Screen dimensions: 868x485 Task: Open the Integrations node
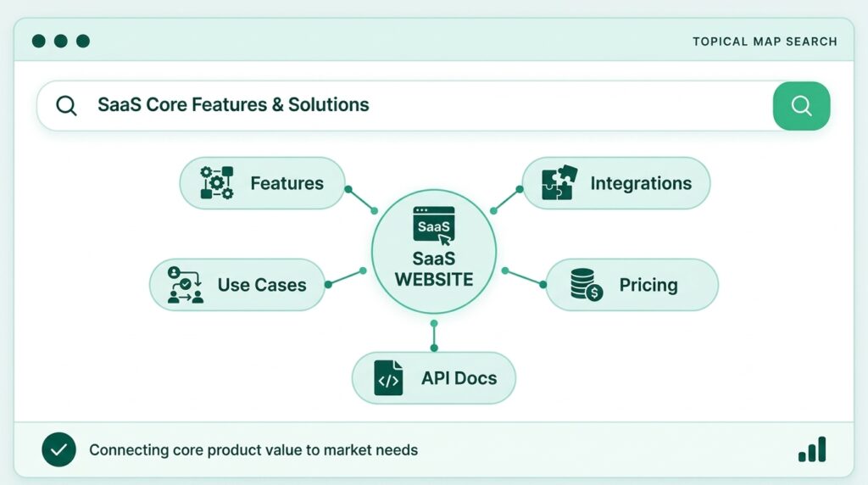click(x=616, y=183)
